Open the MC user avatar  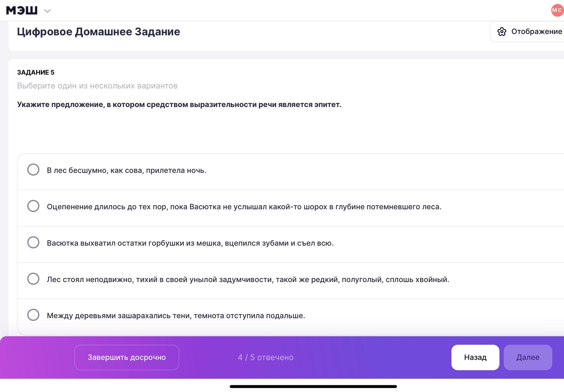[557, 10]
